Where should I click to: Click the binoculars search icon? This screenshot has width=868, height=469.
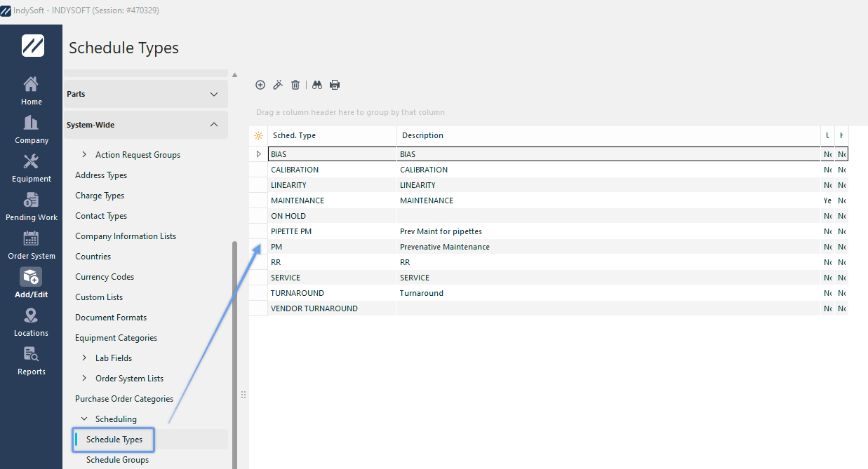coord(317,85)
